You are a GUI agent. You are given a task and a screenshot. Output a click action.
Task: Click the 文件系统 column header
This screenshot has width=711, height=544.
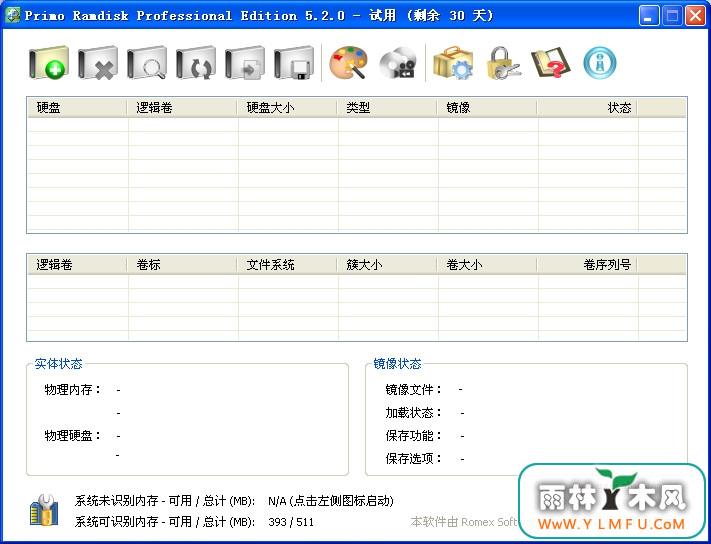click(287, 265)
